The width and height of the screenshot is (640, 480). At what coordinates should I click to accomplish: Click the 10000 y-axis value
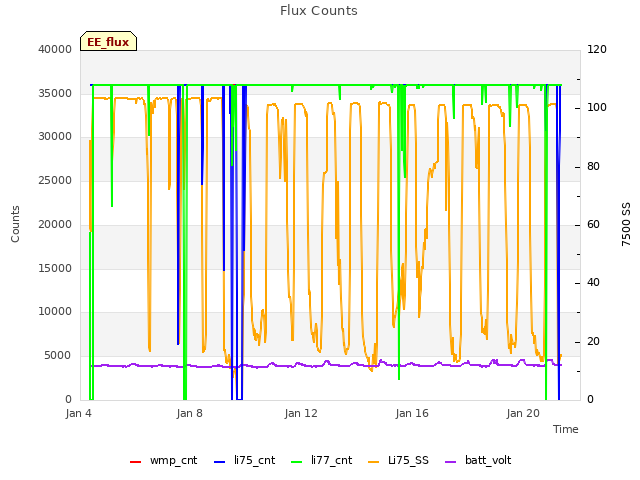(x=55, y=312)
